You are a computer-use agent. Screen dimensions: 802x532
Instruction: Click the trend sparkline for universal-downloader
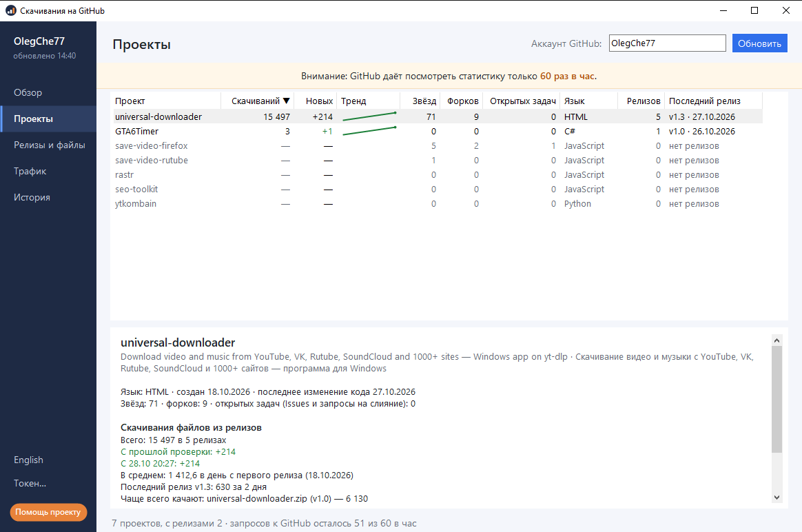(369, 116)
